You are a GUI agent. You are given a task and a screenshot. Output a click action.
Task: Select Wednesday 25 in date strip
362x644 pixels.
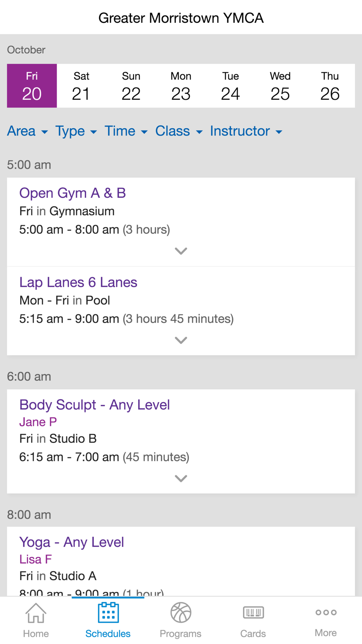tap(280, 86)
